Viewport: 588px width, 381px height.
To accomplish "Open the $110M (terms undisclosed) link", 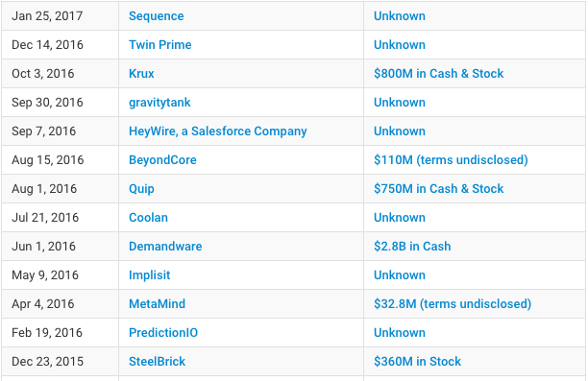I will click(451, 160).
